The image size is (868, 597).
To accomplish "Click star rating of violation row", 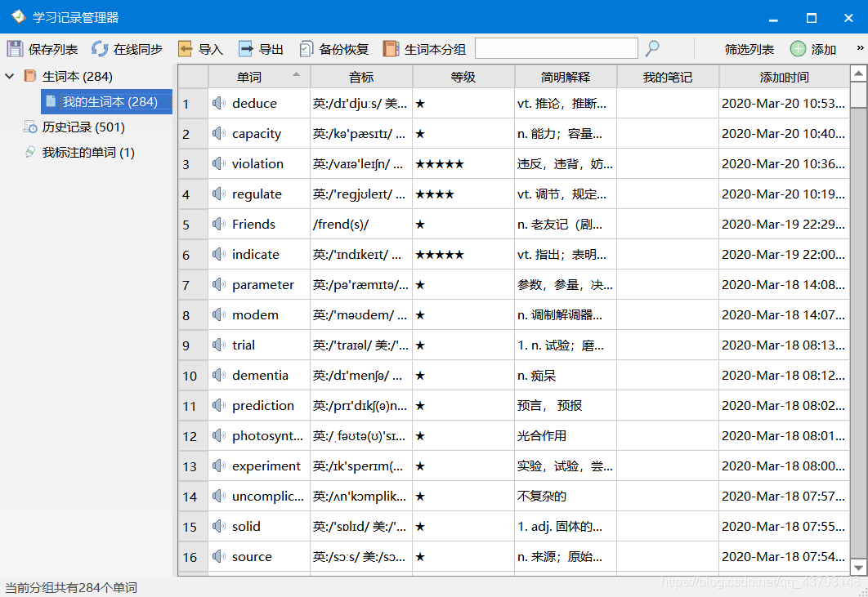I will tap(440, 164).
